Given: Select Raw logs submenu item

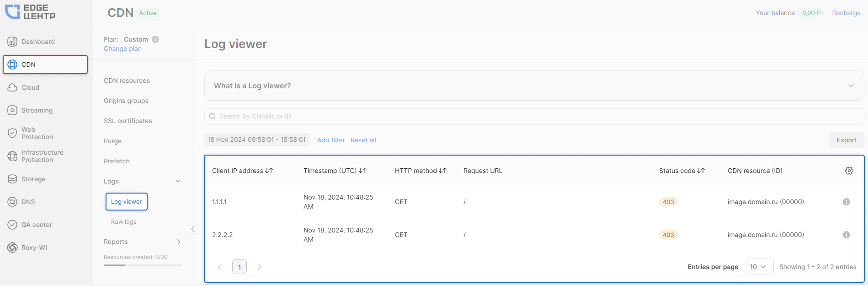Looking at the screenshot, I should coord(124,222).
